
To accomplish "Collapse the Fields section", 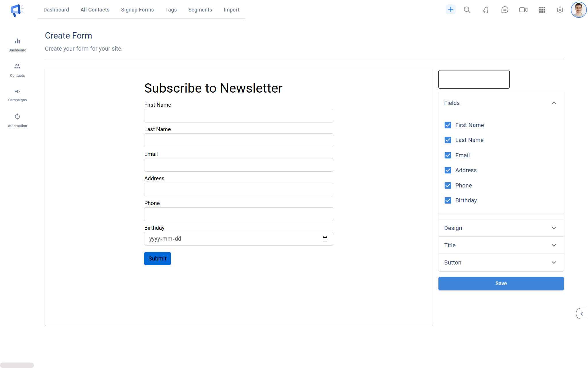I will pos(554,103).
